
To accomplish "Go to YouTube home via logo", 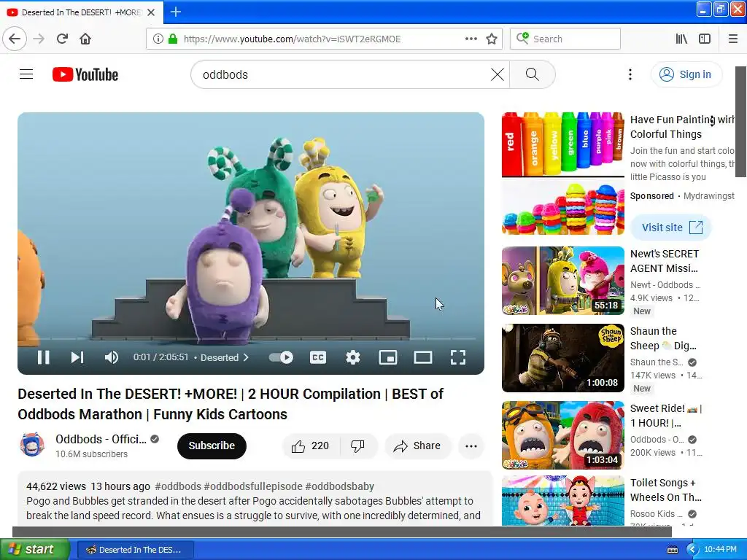I will click(85, 75).
